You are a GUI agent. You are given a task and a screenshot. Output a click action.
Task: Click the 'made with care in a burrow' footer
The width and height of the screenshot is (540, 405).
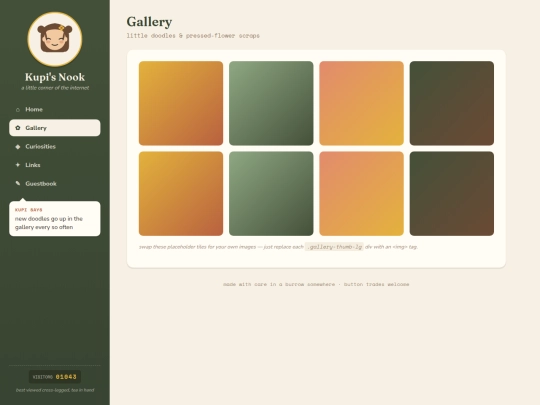point(316,284)
